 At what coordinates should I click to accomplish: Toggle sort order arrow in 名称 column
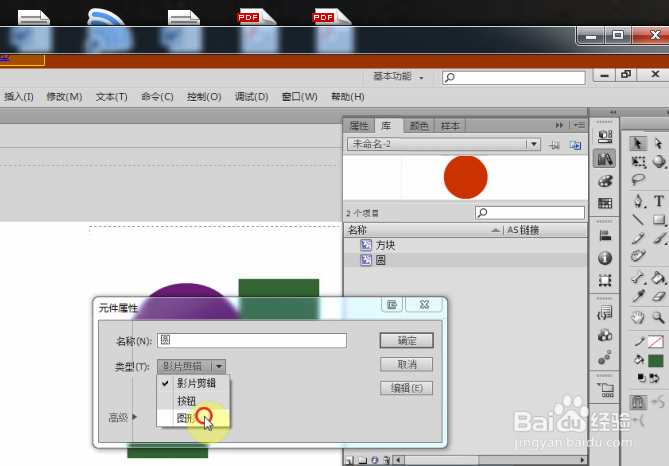(x=495, y=230)
